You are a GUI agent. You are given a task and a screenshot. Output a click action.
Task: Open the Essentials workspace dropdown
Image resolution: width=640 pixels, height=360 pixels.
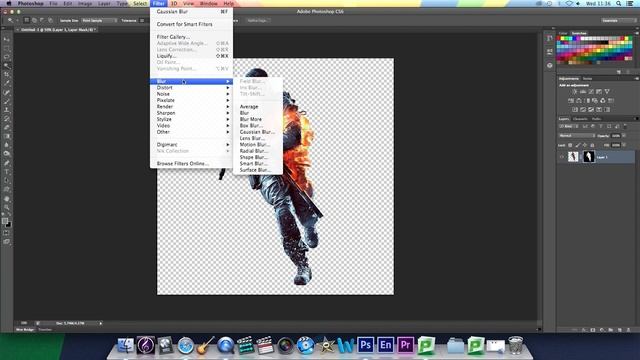pos(618,20)
